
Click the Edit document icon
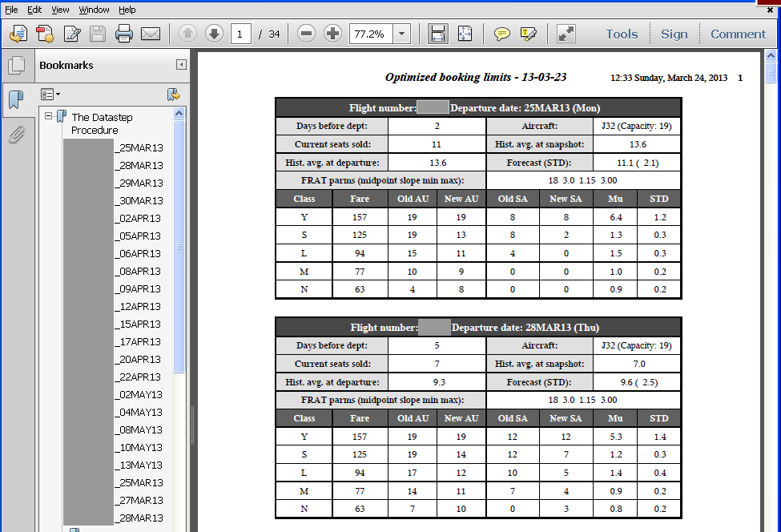[72, 34]
